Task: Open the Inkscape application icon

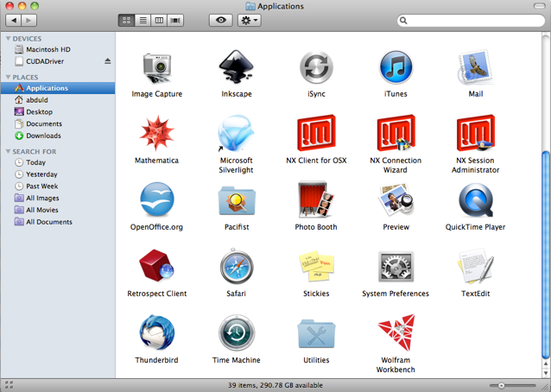Action: (236, 67)
